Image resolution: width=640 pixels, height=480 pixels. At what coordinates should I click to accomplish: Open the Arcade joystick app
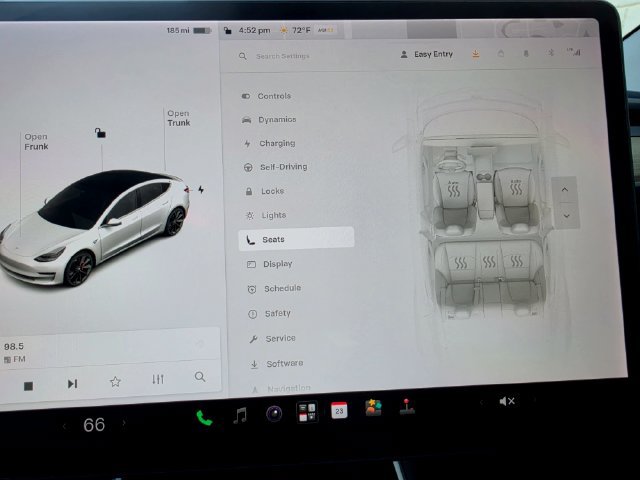click(407, 406)
